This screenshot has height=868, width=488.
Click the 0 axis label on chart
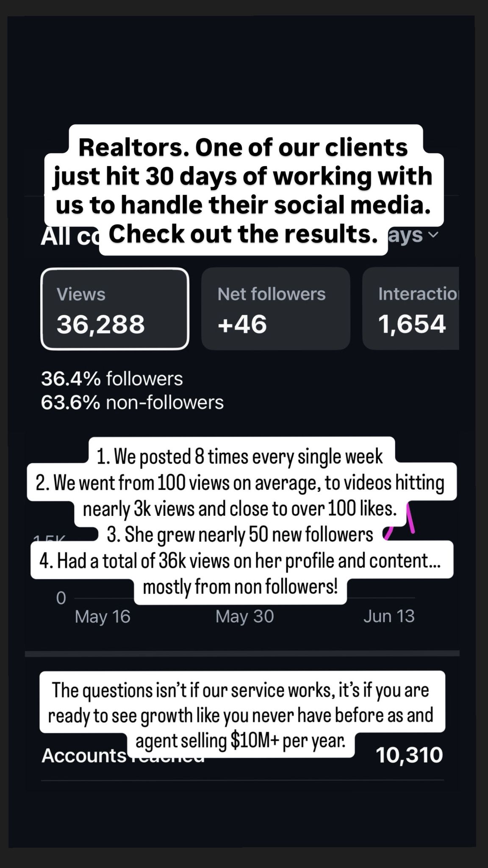point(61,598)
